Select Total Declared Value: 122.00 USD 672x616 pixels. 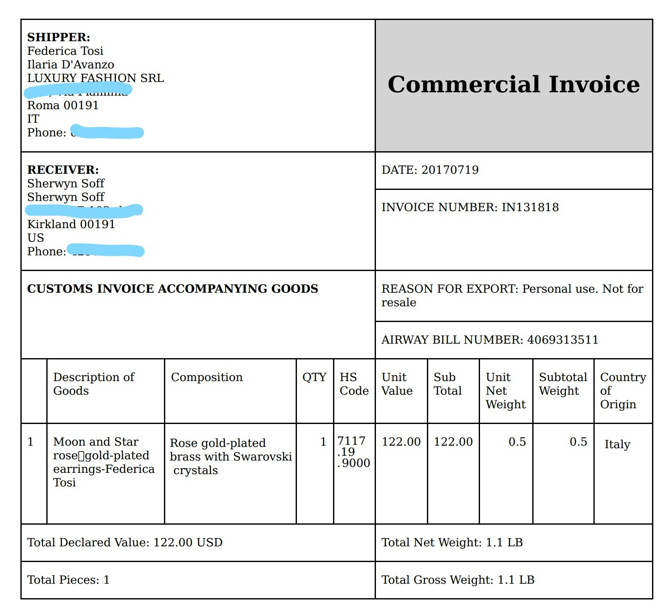pos(125,543)
